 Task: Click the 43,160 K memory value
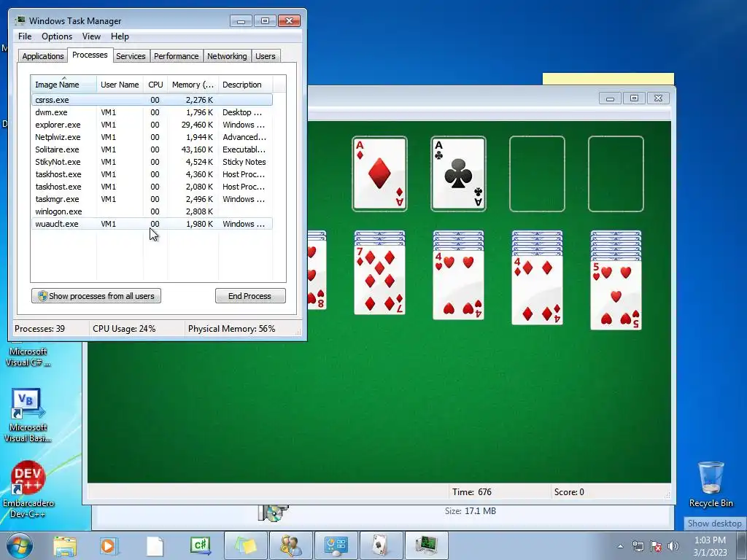point(197,149)
